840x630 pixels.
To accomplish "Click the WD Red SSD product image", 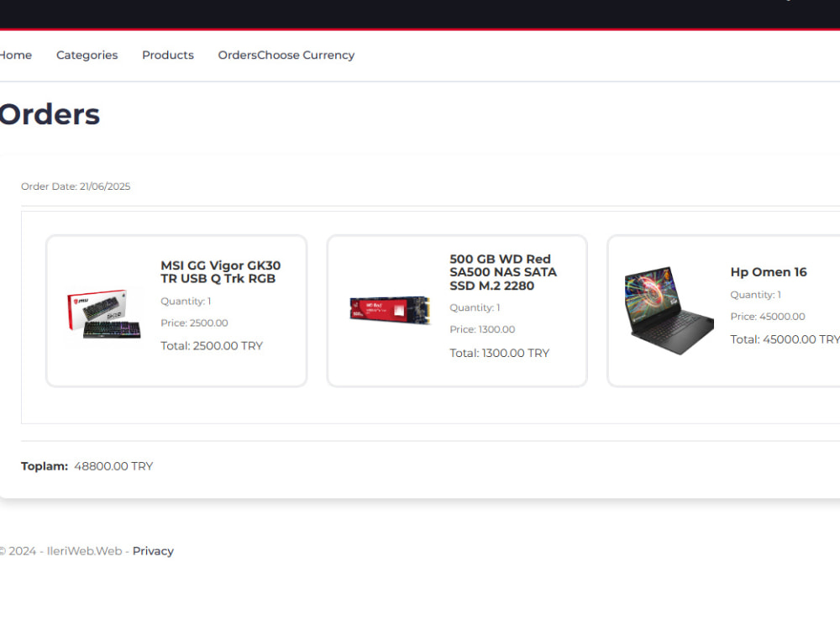I will [390, 310].
